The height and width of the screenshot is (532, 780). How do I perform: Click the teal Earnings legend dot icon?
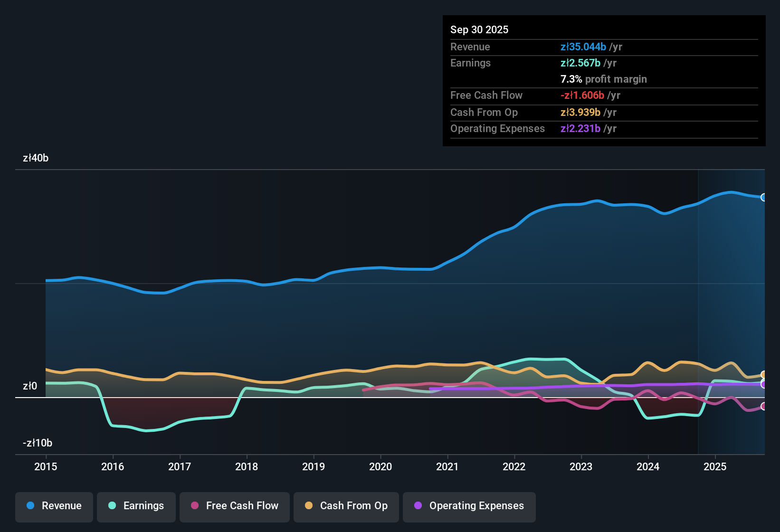pos(112,506)
